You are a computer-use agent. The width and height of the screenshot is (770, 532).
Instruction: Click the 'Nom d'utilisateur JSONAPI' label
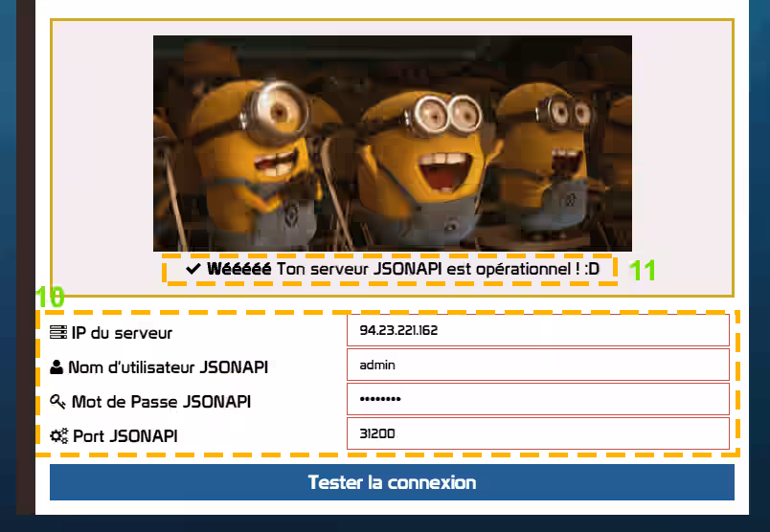[x=168, y=367]
